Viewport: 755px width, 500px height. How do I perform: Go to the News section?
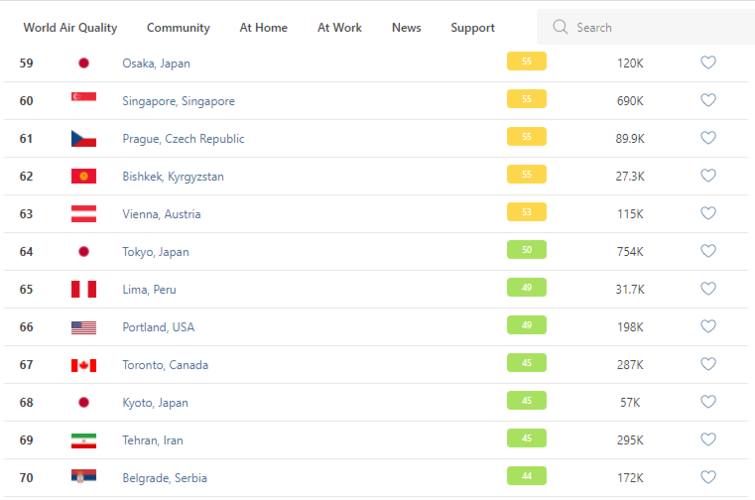(x=406, y=28)
